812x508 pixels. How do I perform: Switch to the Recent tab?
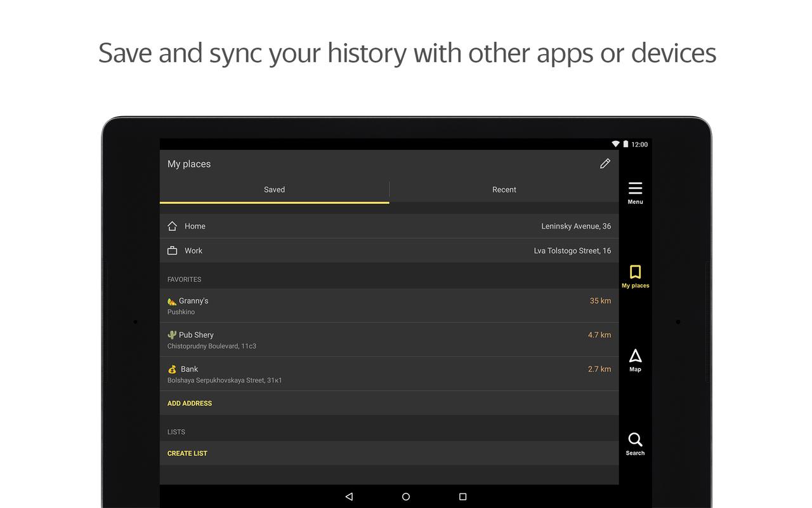(504, 190)
